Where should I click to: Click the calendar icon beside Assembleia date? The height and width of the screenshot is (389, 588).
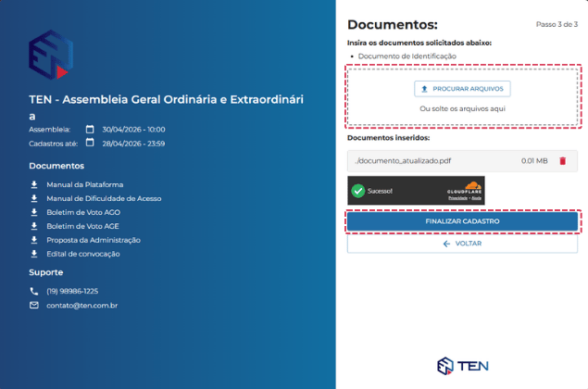pyautogui.click(x=90, y=130)
